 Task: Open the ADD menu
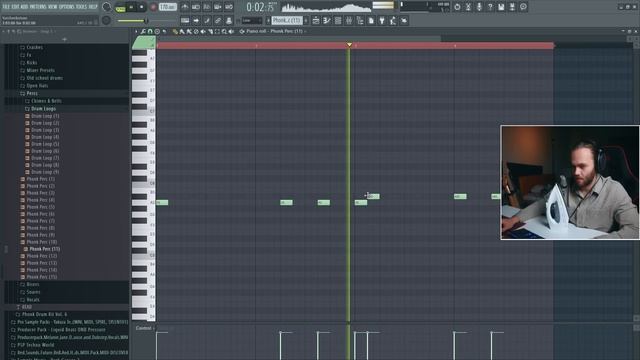click(x=25, y=7)
